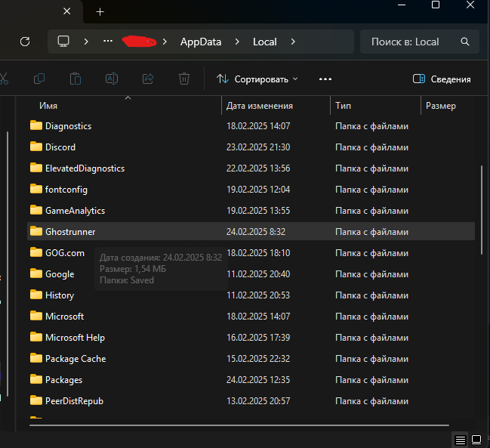
Task: Click the Share icon in toolbar
Action: point(148,79)
